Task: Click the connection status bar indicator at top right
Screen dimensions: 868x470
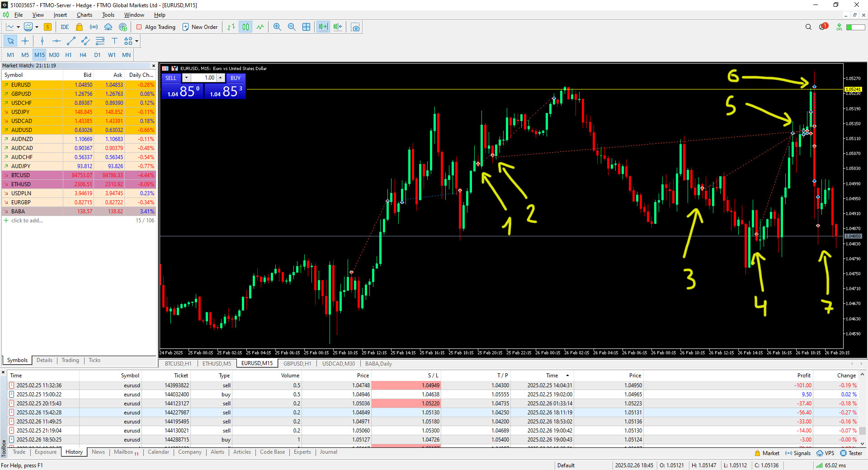Action: (x=855, y=27)
